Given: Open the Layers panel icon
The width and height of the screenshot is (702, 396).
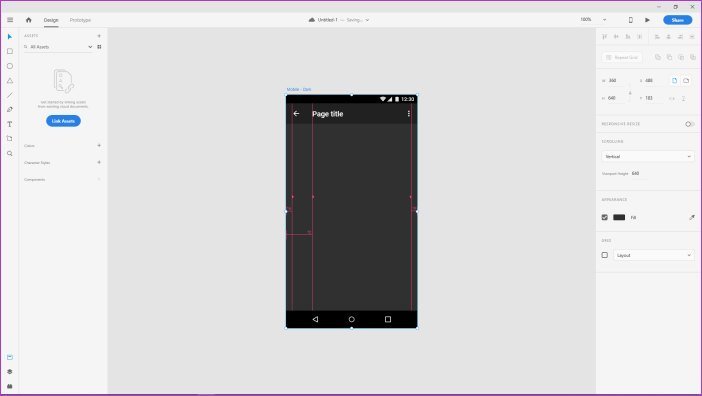Looking at the screenshot, I should pyautogui.click(x=10, y=372).
